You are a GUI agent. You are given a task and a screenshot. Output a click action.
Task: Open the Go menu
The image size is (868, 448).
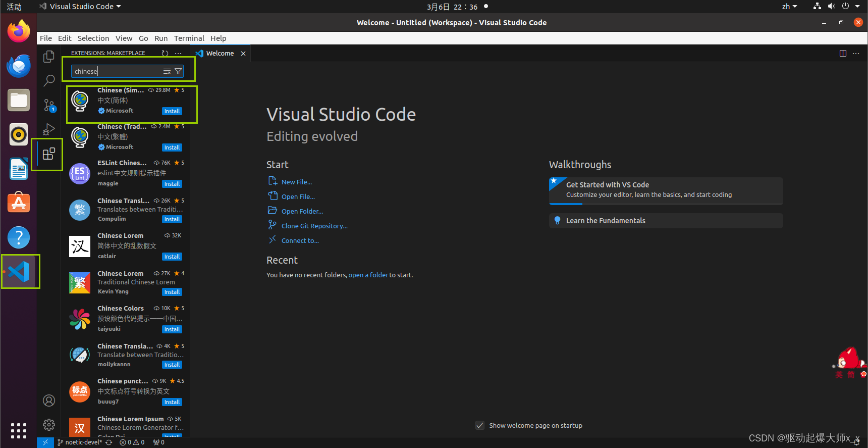143,38
